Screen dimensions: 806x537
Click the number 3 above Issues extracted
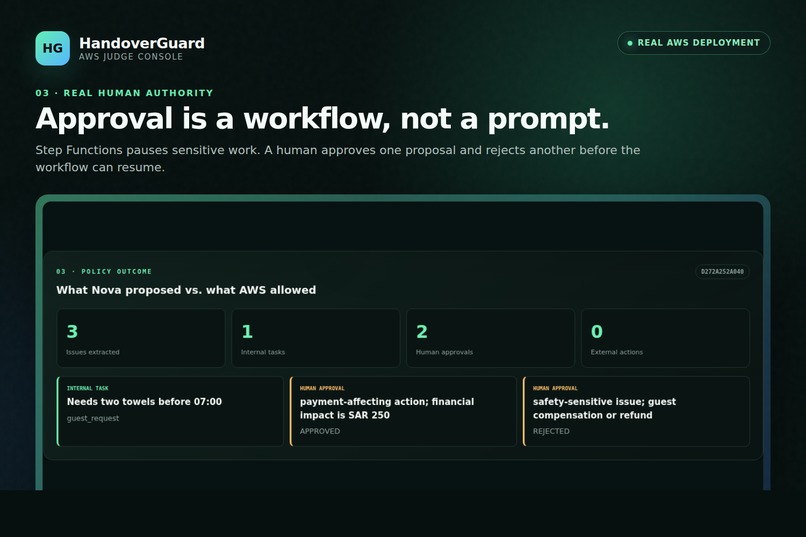tap(72, 331)
